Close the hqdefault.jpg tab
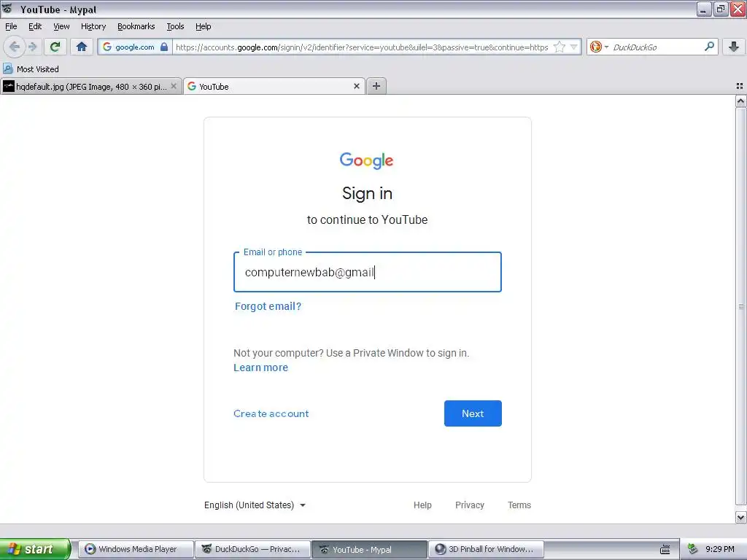The height and width of the screenshot is (560, 747). [x=174, y=86]
